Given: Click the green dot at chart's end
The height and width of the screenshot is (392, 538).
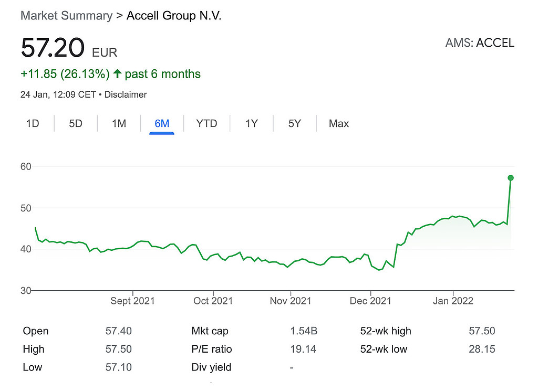Looking at the screenshot, I should point(510,178).
